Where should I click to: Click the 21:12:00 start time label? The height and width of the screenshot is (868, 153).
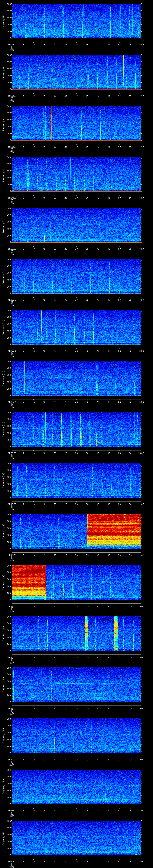click(x=12, y=606)
